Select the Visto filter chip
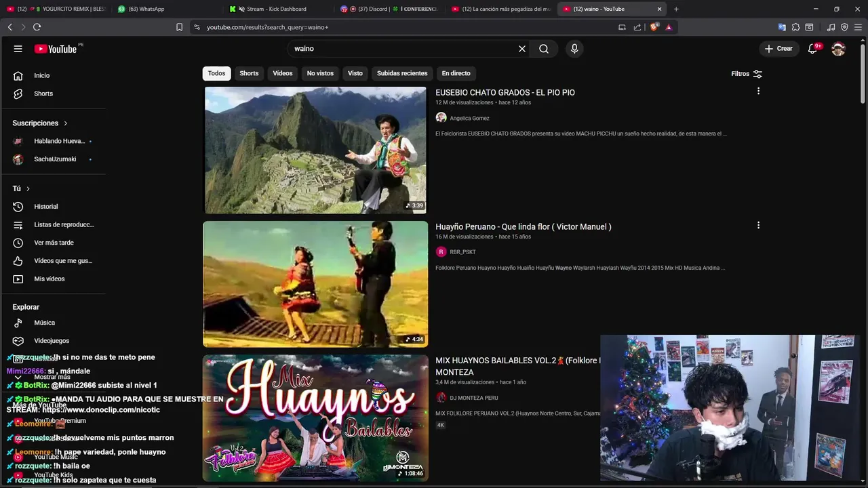This screenshot has width=868, height=488. 355,73
